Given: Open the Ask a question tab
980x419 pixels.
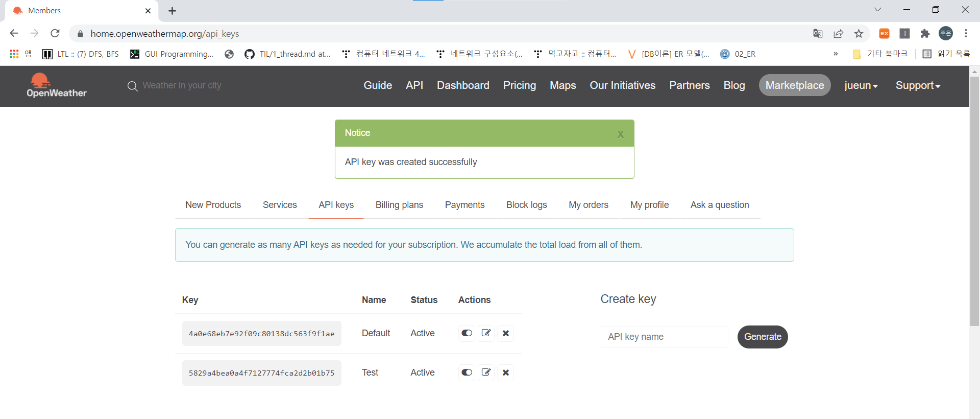Looking at the screenshot, I should [x=720, y=205].
